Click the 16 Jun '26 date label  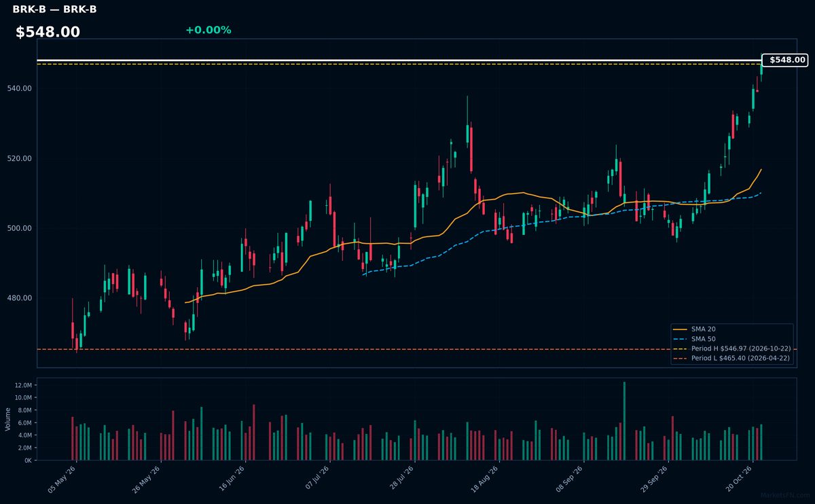click(x=231, y=480)
